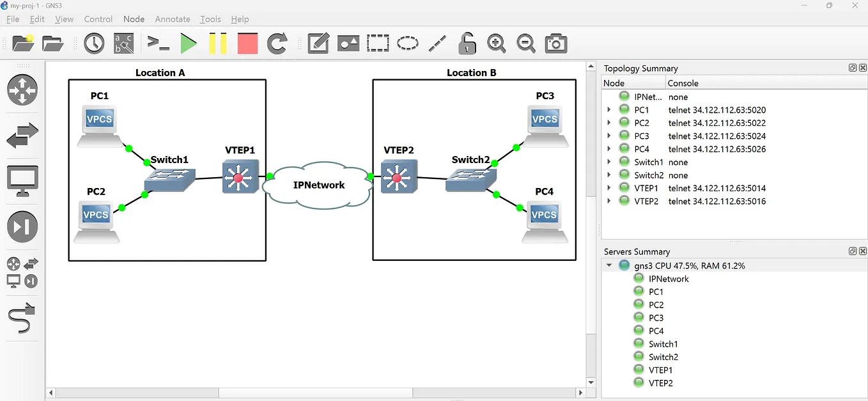Take a screenshot with the camera icon
Screen dimensions: 868x401
[555, 43]
